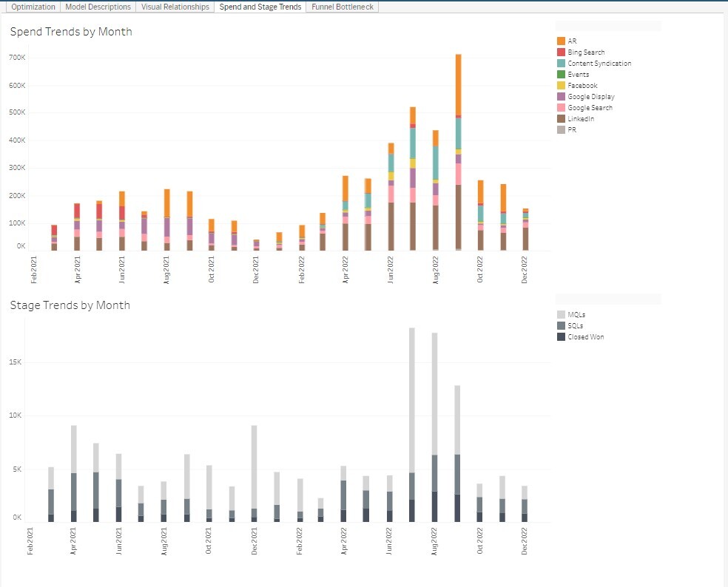Click the orange AR legend swatch
Image resolution: width=728 pixels, height=587 pixels.
click(561, 41)
